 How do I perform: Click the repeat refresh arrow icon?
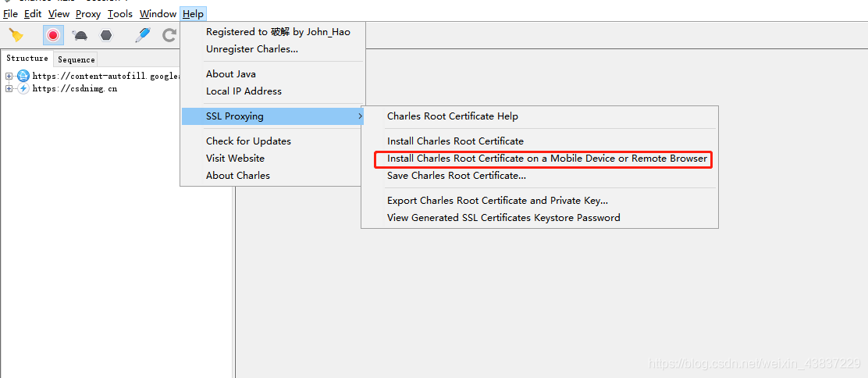(169, 35)
